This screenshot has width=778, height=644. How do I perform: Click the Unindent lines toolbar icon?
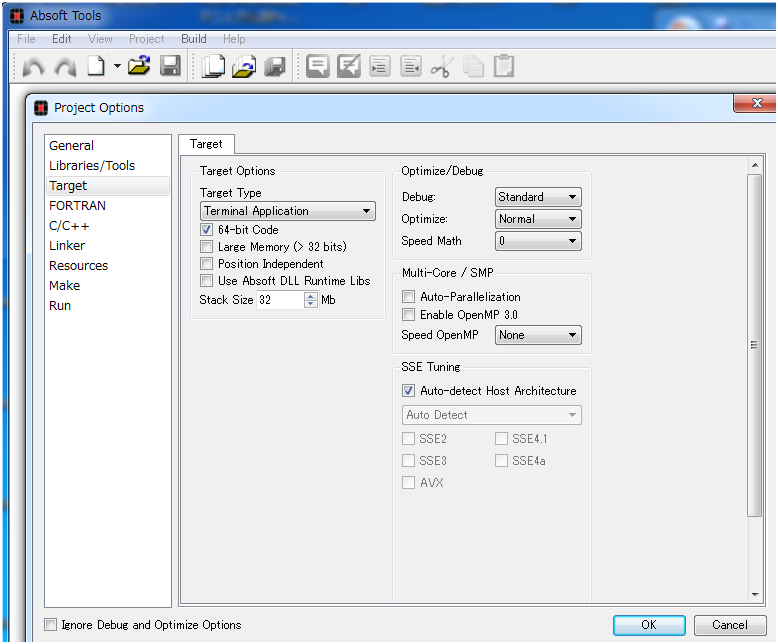pos(411,66)
